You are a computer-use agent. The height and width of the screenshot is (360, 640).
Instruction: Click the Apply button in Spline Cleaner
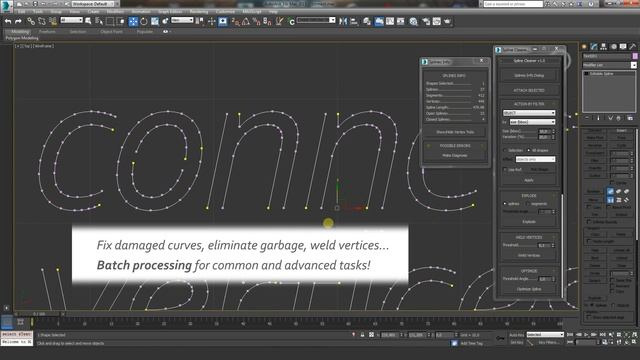[x=529, y=180]
